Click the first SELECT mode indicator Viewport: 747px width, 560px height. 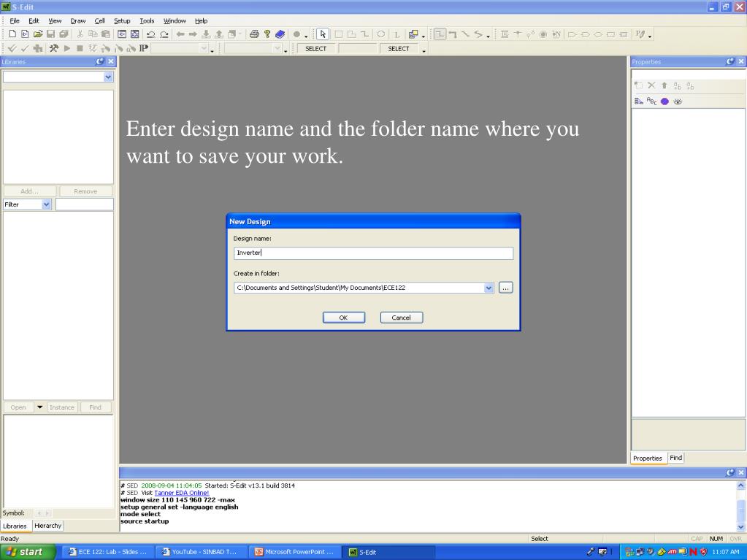315,49
